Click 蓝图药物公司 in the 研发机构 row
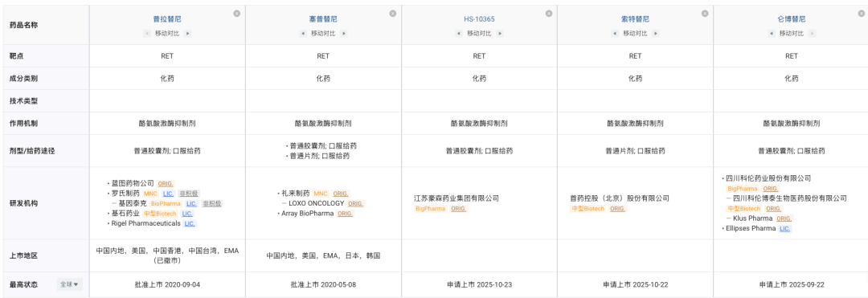Viewport: 868px width, 298px height. [x=133, y=184]
